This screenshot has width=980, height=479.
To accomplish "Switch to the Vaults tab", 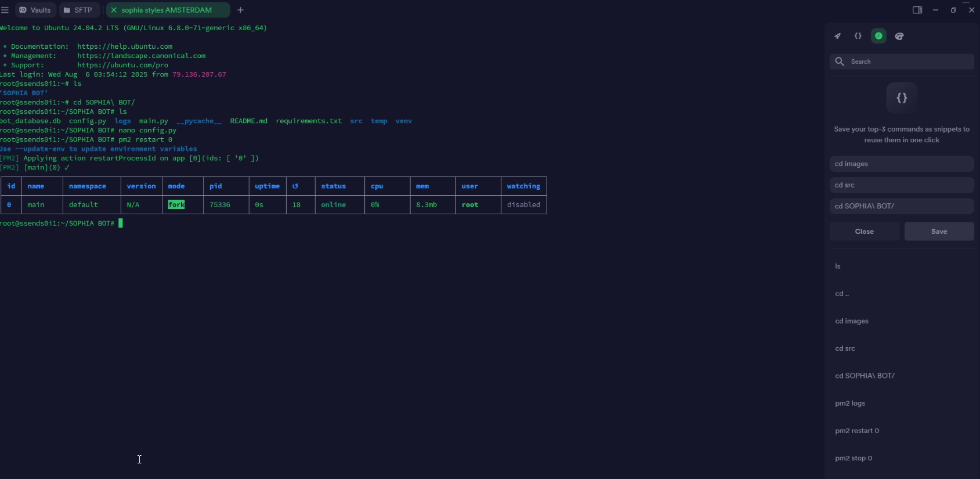I will click(x=35, y=10).
